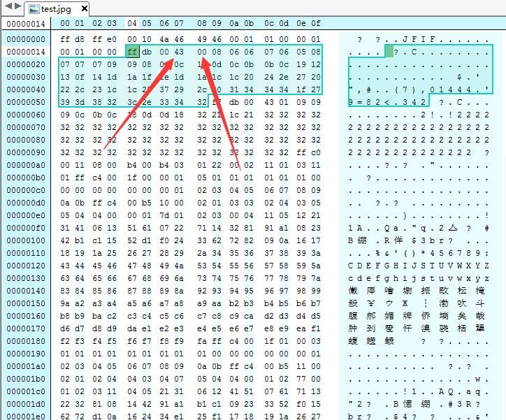Select offset row 00000030
The height and width of the screenshot is (420, 506).
pos(26,77)
